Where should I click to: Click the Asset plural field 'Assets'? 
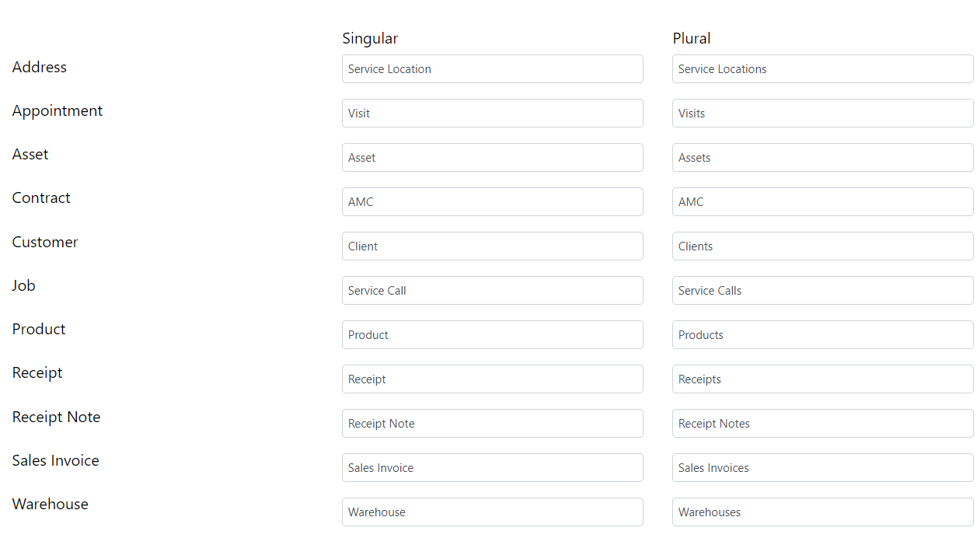[822, 158]
